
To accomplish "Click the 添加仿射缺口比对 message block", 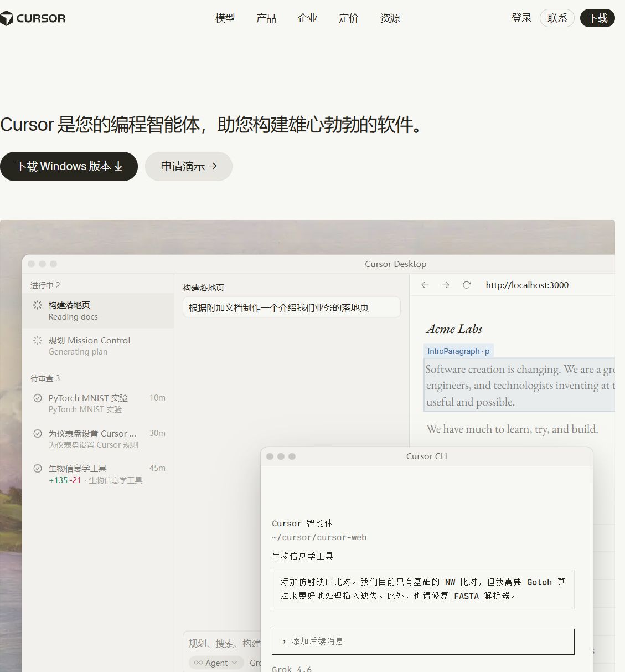I will click(423, 589).
